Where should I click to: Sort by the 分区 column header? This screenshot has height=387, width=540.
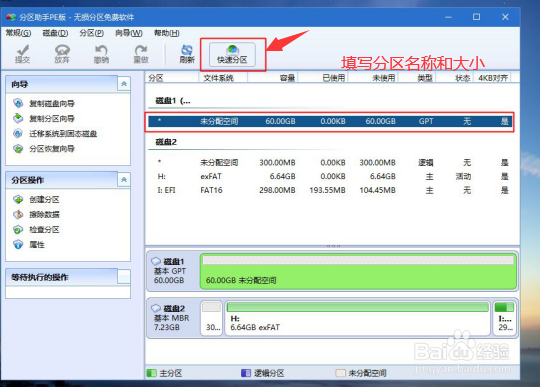(x=172, y=78)
